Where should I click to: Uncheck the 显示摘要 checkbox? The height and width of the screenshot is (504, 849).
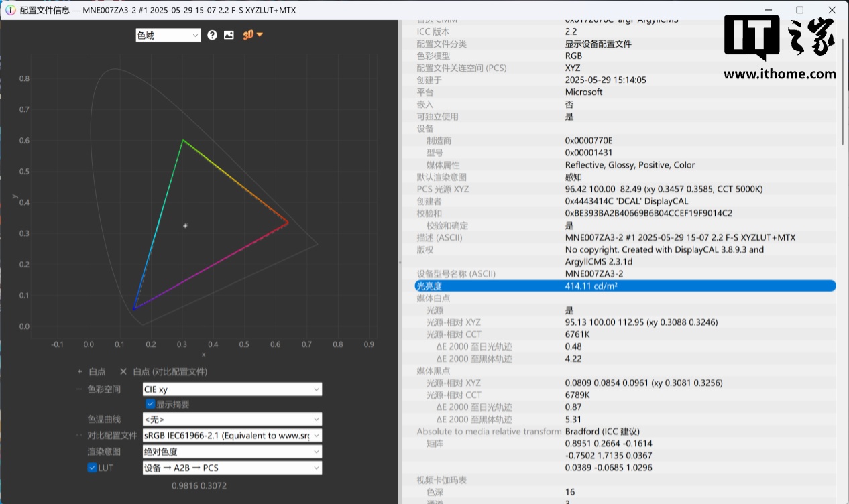coord(151,404)
